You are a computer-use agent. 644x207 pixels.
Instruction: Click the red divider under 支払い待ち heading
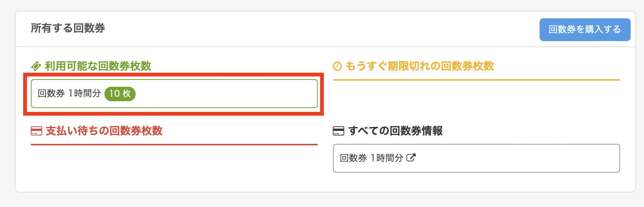tap(174, 145)
